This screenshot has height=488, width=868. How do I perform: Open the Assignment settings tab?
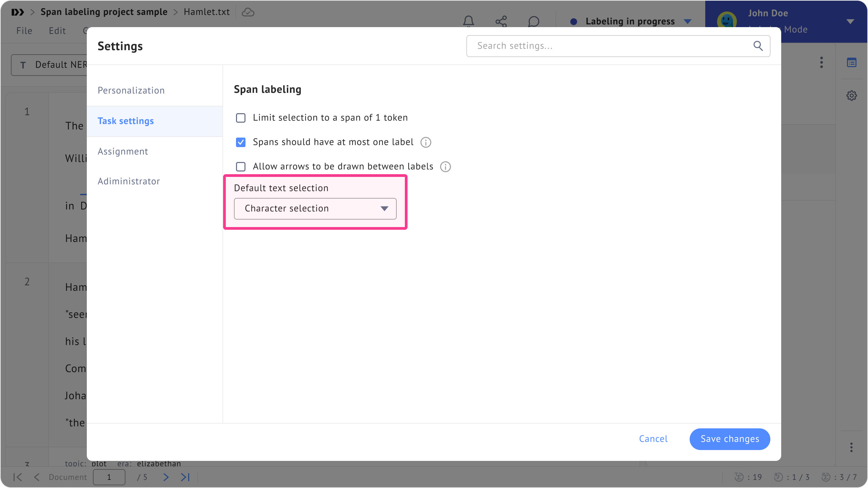pyautogui.click(x=123, y=151)
